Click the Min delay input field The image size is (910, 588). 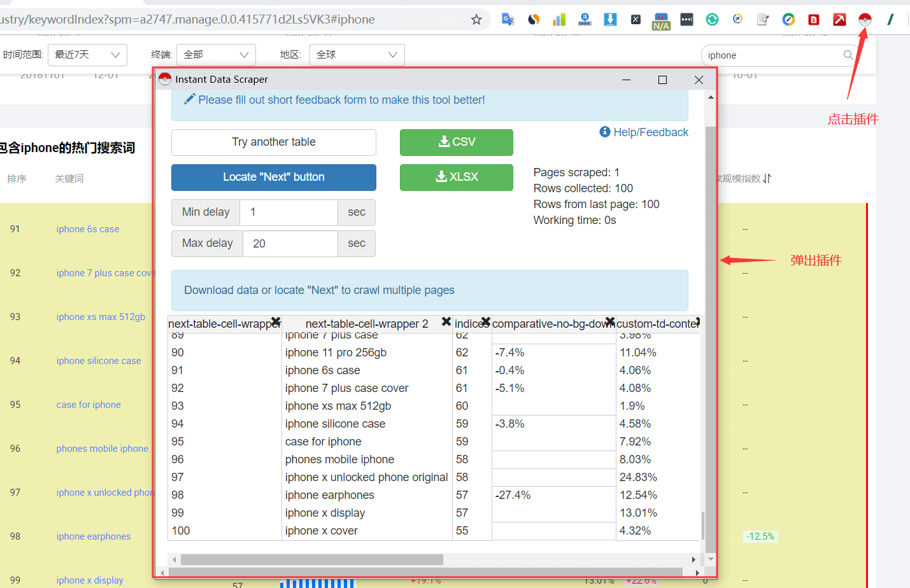pyautogui.click(x=288, y=213)
